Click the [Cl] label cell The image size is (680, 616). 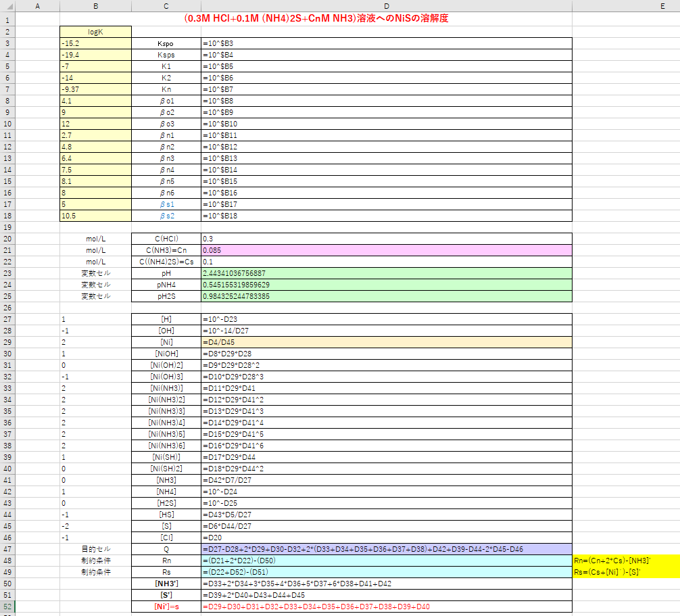(x=166, y=538)
